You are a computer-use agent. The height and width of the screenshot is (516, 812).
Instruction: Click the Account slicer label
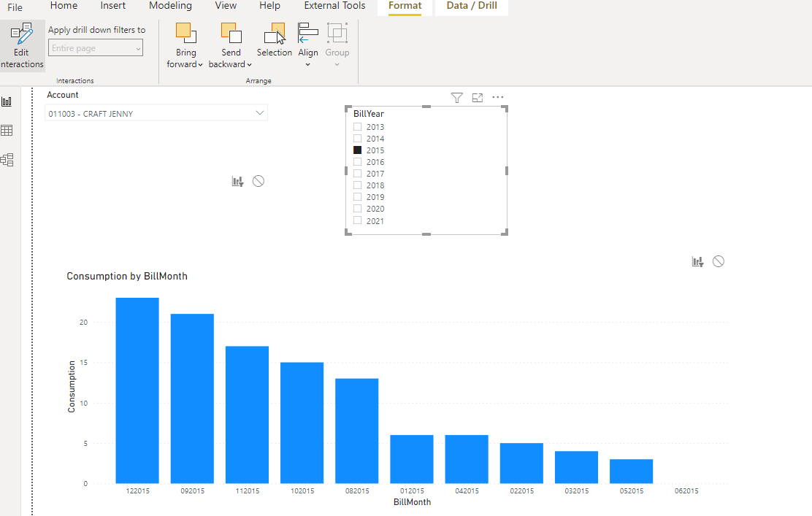tap(63, 95)
